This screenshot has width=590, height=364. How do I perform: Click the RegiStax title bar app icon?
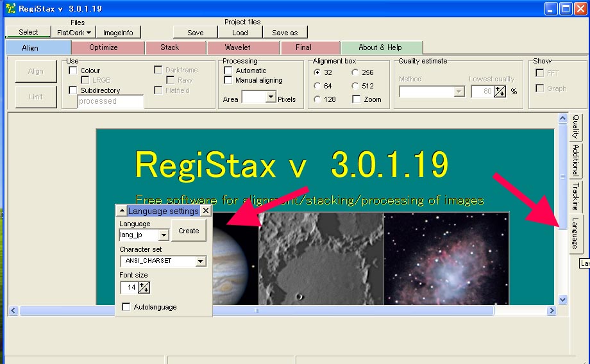[x=10, y=8]
